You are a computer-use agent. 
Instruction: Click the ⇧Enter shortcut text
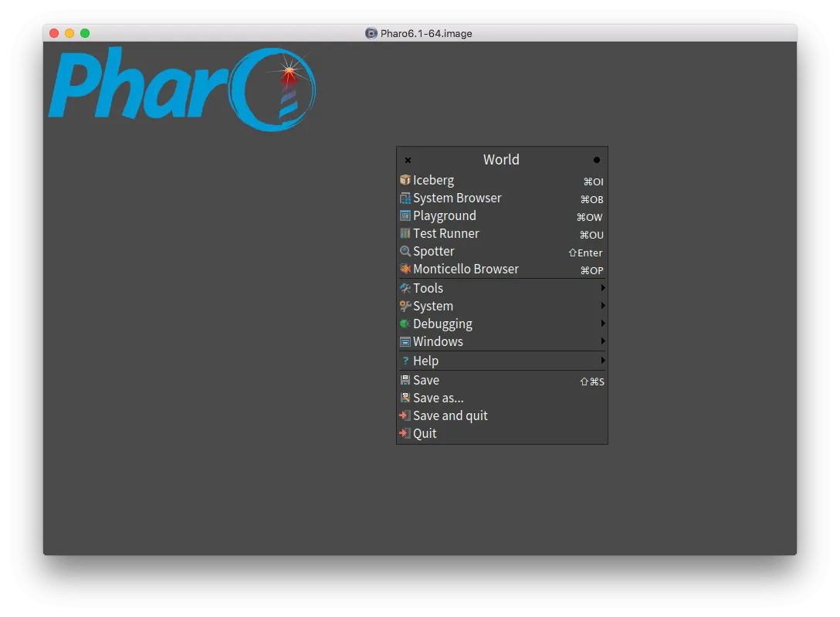click(585, 253)
